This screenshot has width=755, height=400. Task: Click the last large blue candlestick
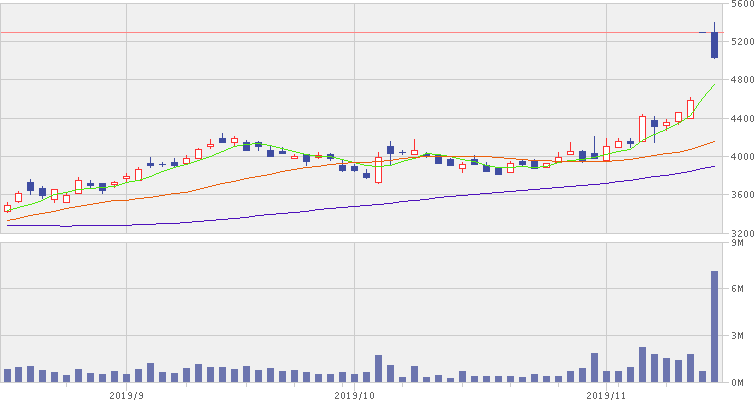click(x=714, y=45)
